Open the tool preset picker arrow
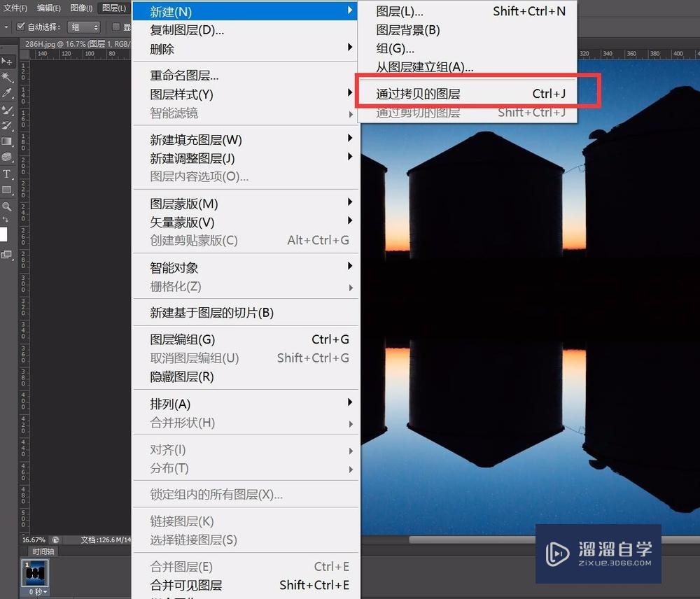 tap(6, 27)
